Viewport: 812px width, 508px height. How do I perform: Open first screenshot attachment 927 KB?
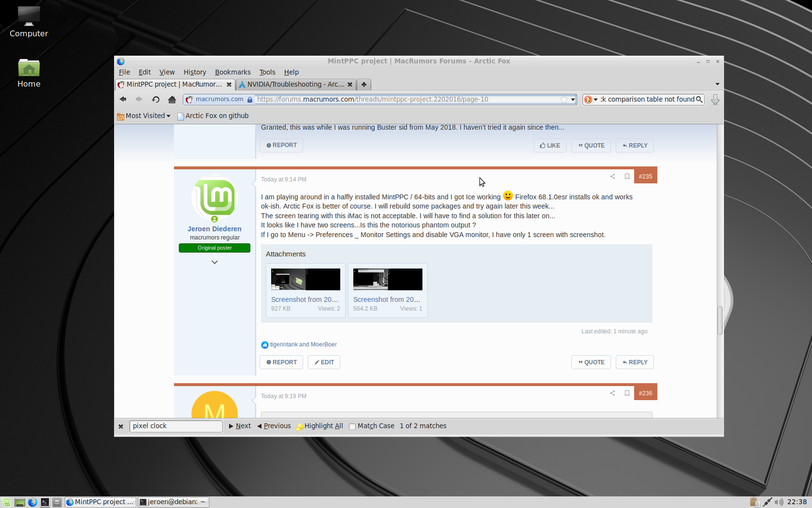click(x=305, y=290)
